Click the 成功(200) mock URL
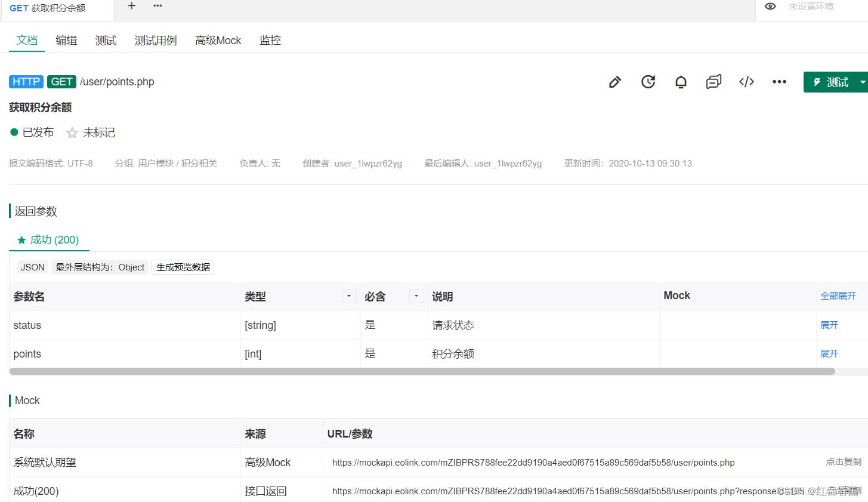Image resolution: width=868 pixels, height=502 pixels. [x=567, y=491]
